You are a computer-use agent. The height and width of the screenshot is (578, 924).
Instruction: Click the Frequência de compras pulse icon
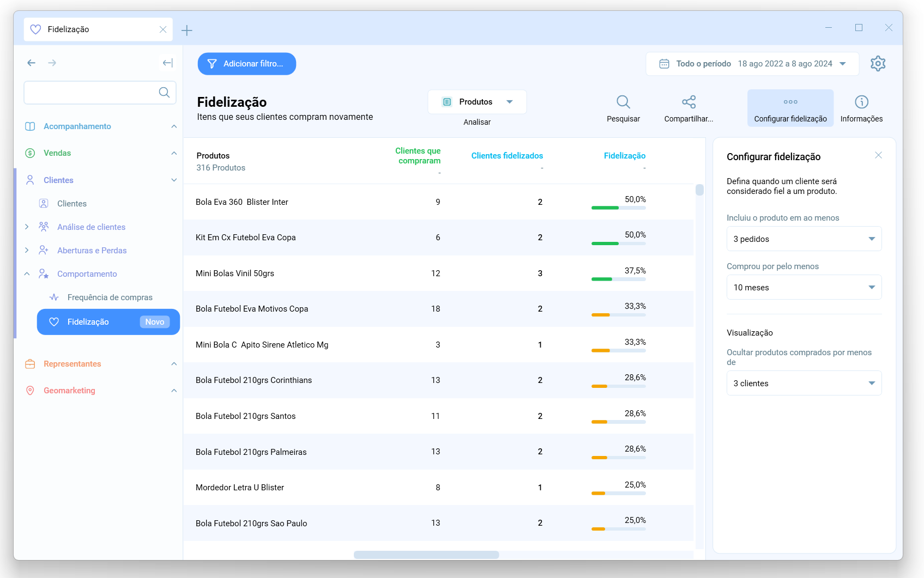(54, 297)
